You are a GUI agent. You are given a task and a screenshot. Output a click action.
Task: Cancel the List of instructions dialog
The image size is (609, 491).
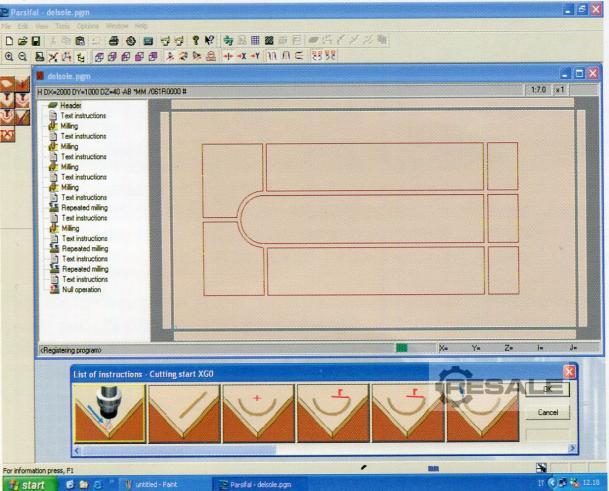548,412
